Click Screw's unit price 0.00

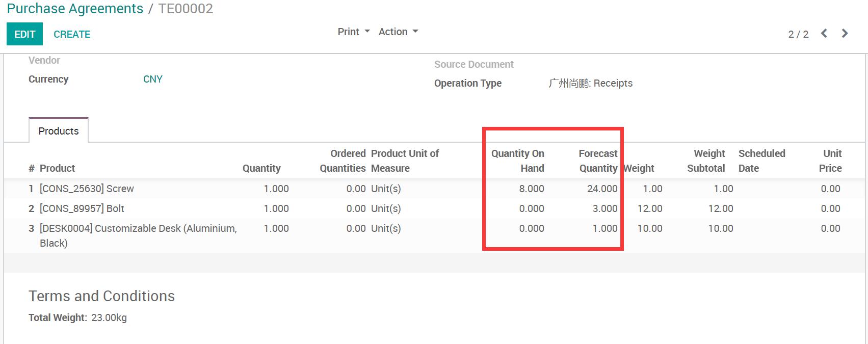click(x=830, y=189)
